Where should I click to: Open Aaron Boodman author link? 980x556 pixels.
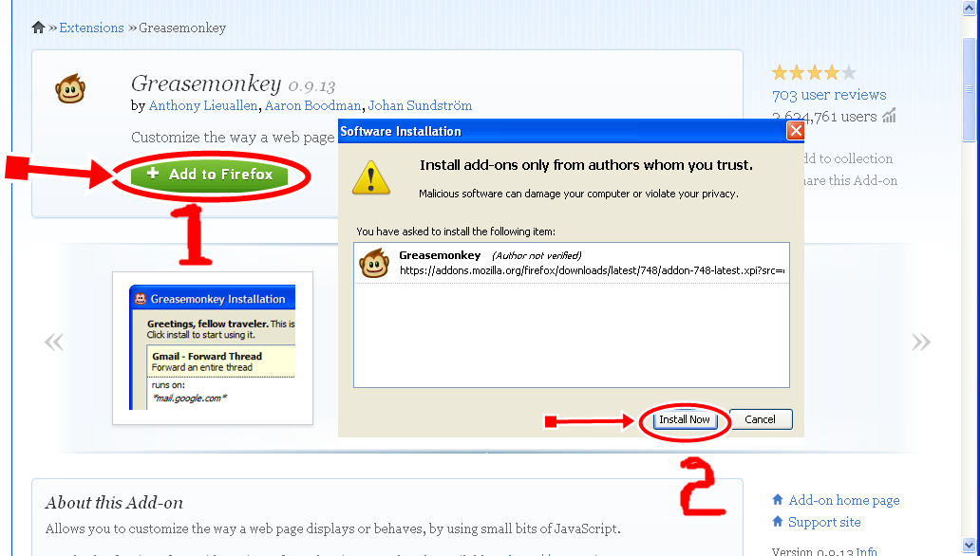point(312,105)
